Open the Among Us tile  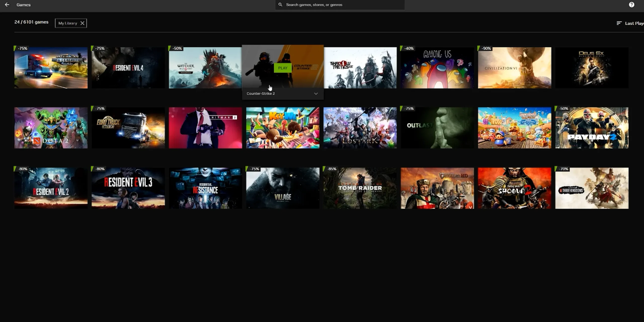click(437, 68)
